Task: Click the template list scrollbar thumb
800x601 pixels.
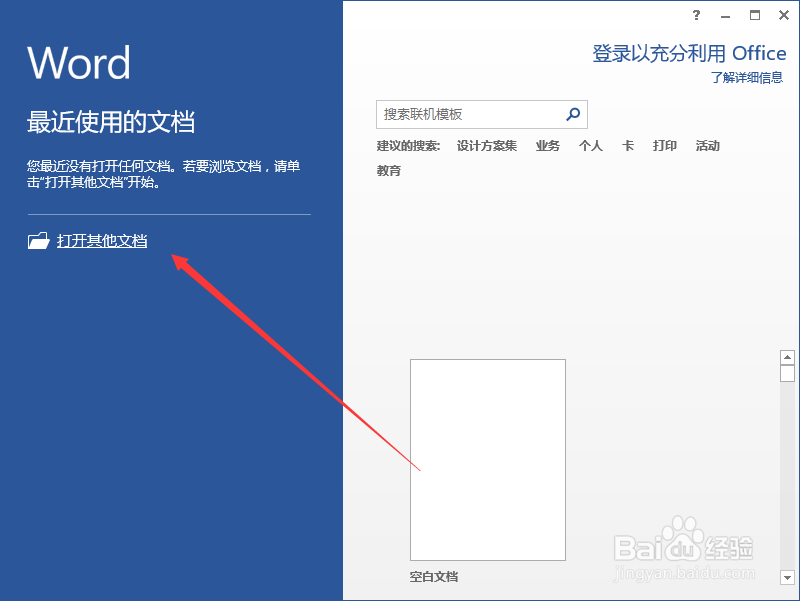Action: (x=787, y=373)
